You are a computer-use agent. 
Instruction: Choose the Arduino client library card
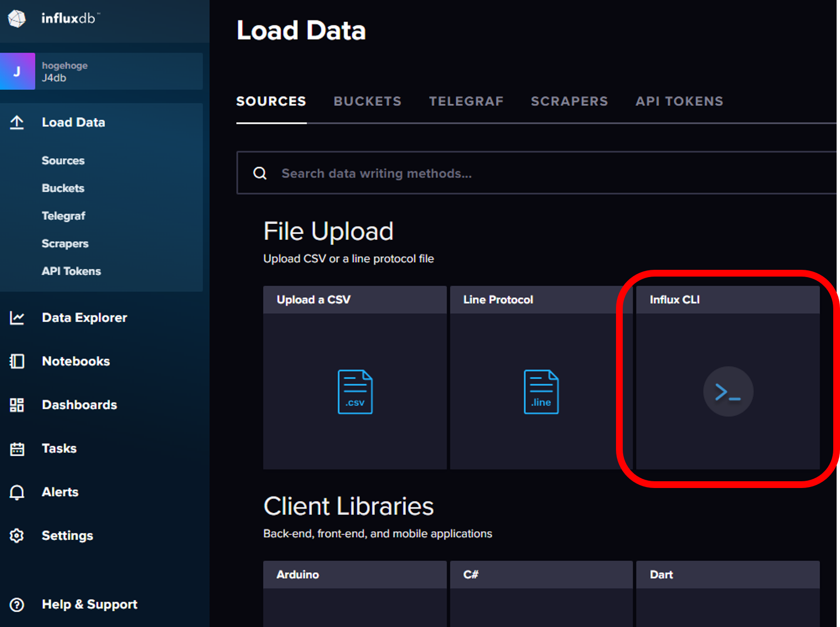[355, 594]
